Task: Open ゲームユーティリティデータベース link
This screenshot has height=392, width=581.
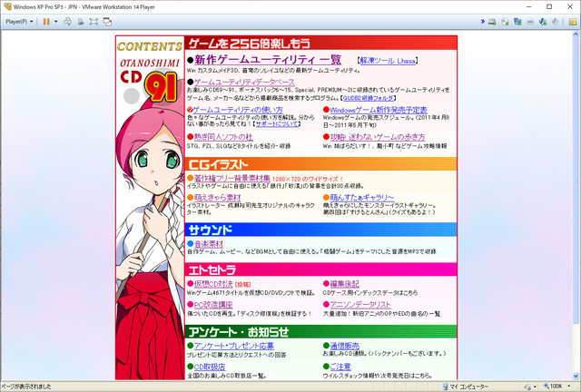Action: (244, 82)
